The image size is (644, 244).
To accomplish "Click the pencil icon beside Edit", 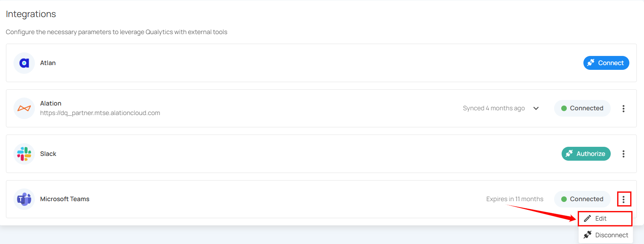I will (587, 219).
